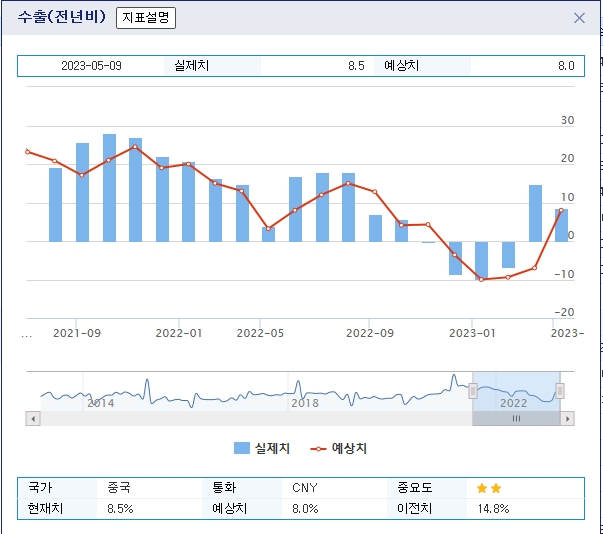
Task: Click the two-star 중요도 rating
Action: point(489,488)
